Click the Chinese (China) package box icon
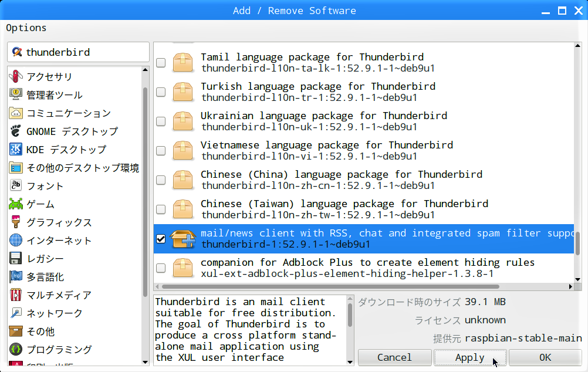This screenshot has height=372, width=588. (x=183, y=180)
